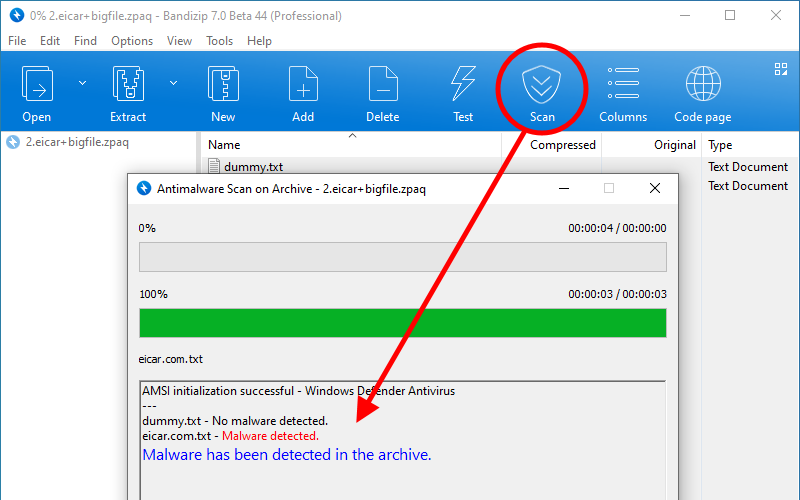
Task: Click the green file progress bar
Action: 402,323
